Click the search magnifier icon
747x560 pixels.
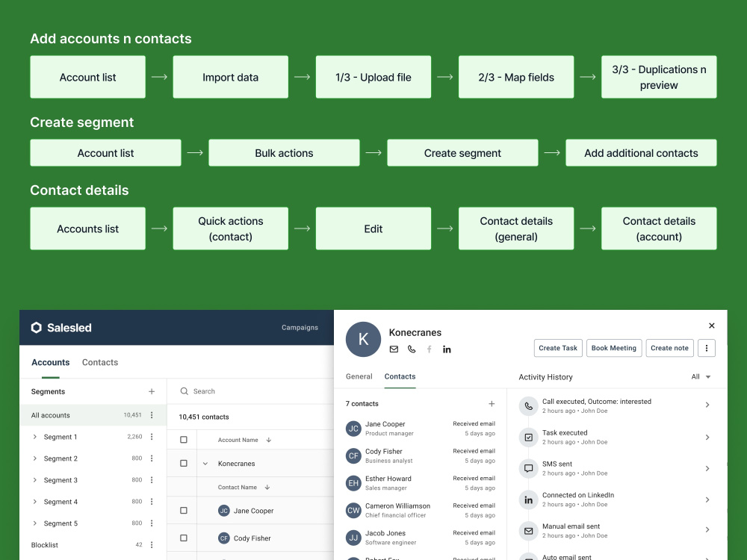[184, 391]
